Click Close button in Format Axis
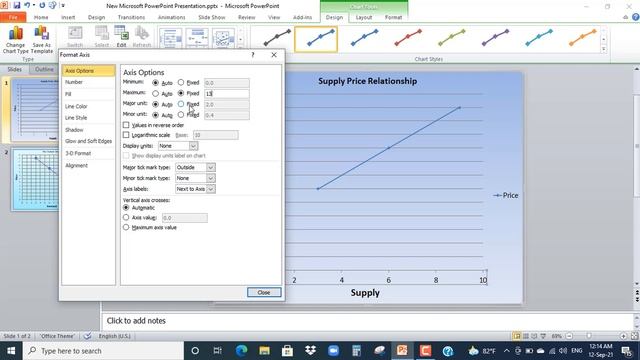640x360 pixels. pos(264,292)
